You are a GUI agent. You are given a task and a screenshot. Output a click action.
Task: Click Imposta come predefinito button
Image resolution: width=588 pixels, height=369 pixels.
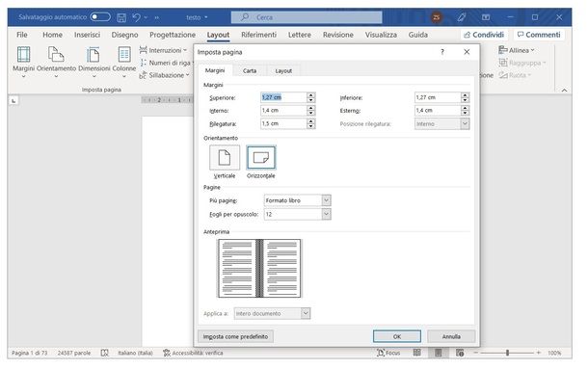pos(235,336)
